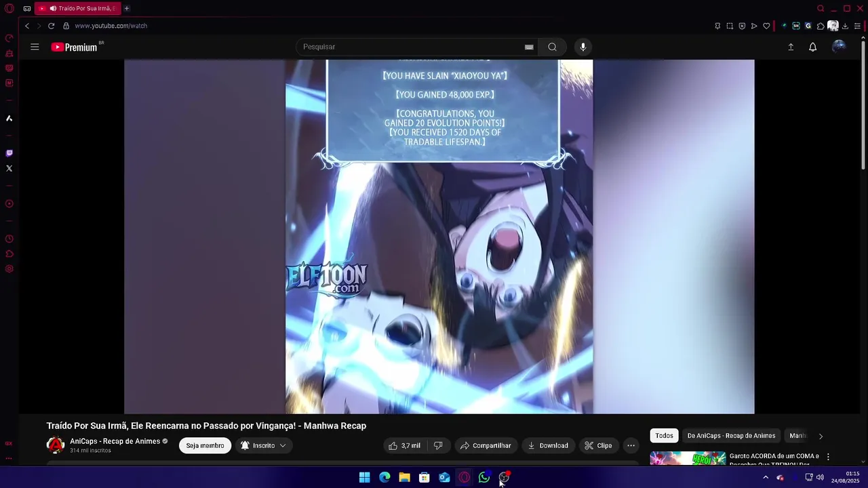Show next filter chips arrow
868x488 pixels.
[x=821, y=436]
